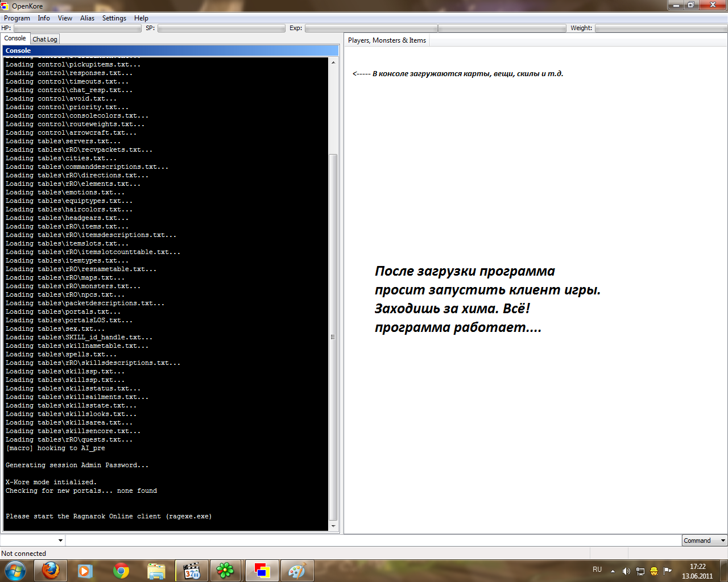Click the 'X-Kore mode intialized.' line
The width and height of the screenshot is (728, 582).
(51, 482)
